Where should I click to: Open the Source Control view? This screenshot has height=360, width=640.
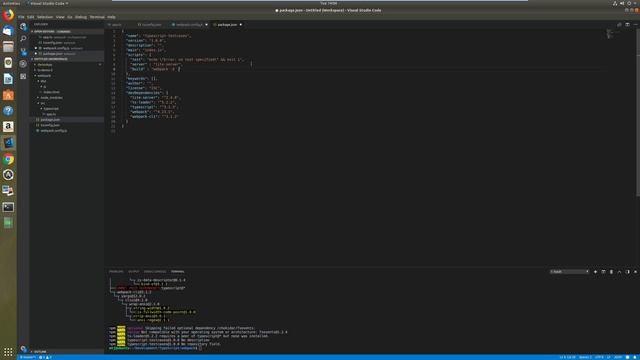(23, 51)
